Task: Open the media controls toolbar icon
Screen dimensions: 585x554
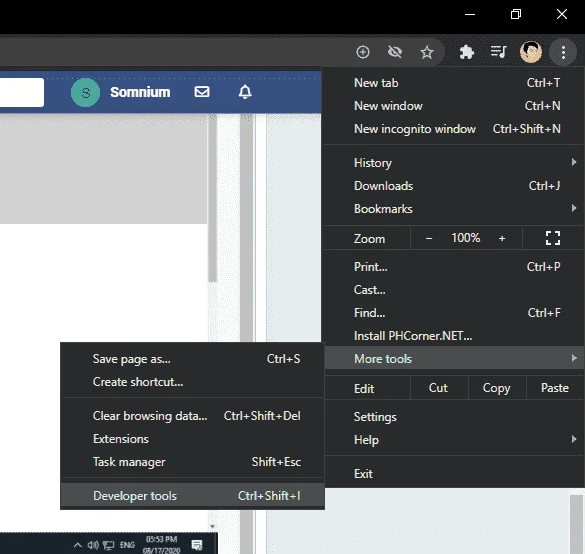Action: pyautogui.click(x=498, y=52)
